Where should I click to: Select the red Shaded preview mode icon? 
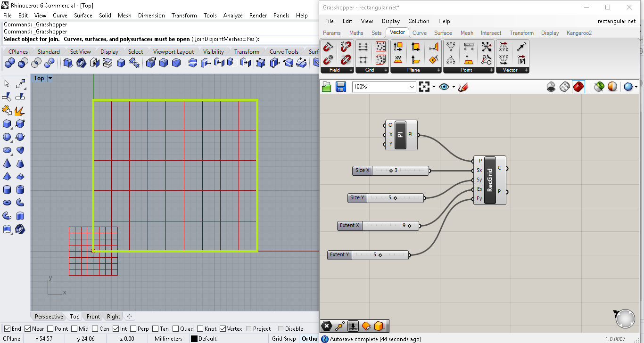(x=578, y=87)
